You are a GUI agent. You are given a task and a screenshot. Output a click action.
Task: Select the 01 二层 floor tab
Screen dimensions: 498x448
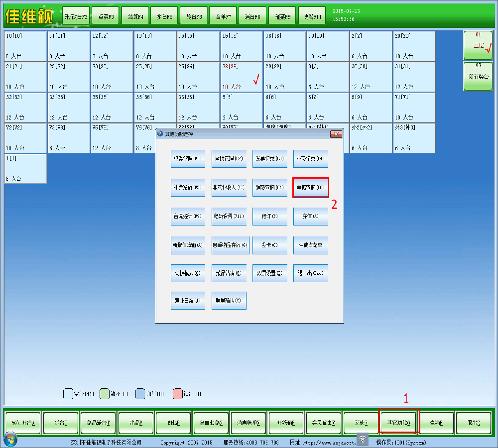477,45
